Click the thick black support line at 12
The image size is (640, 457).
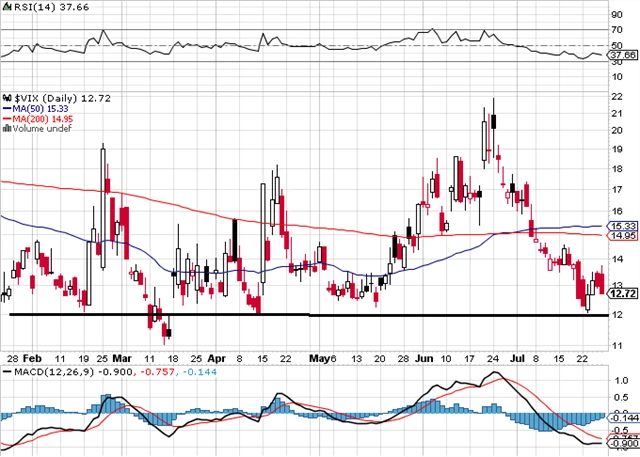click(309, 315)
